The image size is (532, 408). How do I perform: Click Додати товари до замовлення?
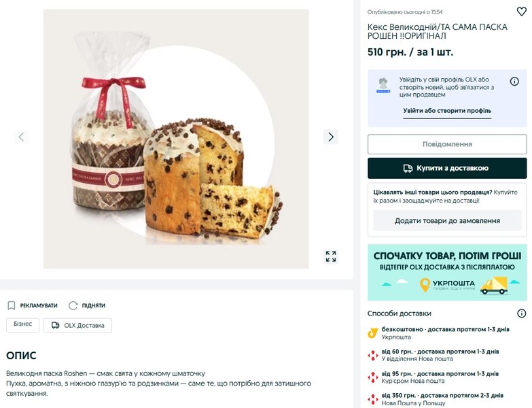(x=447, y=220)
